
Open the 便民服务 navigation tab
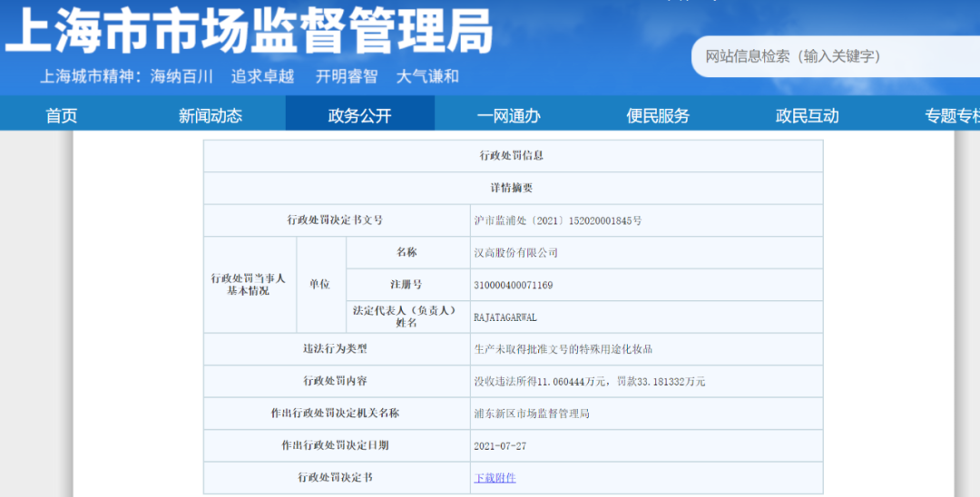pos(658,115)
